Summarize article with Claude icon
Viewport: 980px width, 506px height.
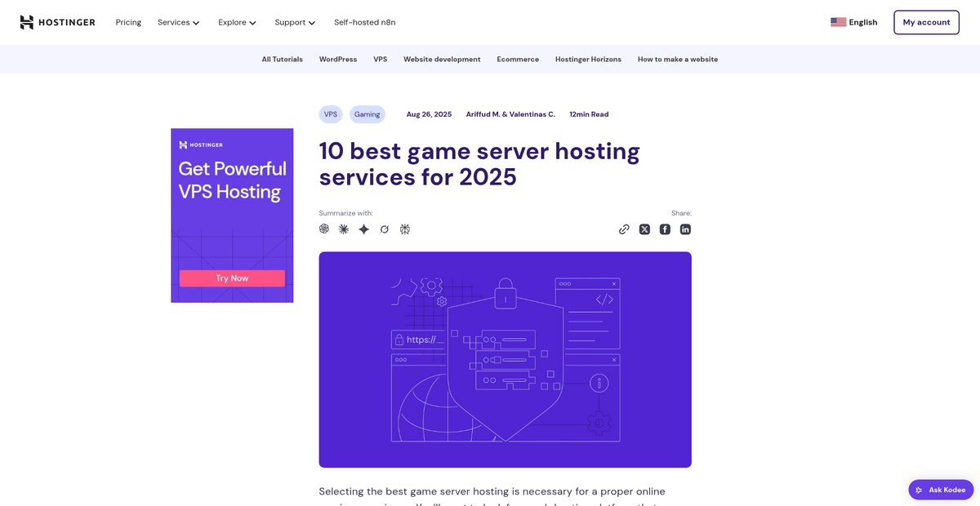(x=344, y=229)
